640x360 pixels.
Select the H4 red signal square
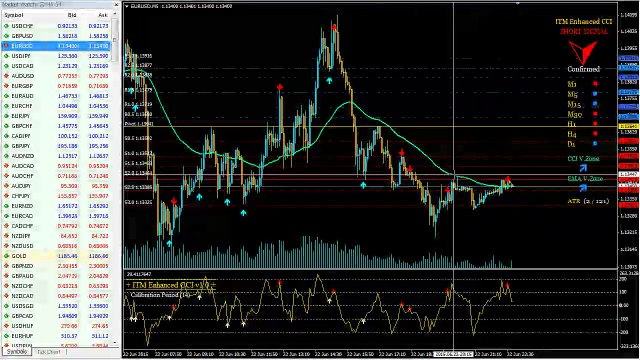pos(595,133)
